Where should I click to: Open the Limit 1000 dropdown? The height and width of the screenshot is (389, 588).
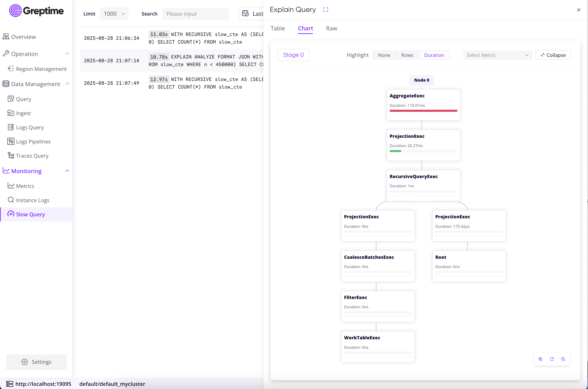114,14
